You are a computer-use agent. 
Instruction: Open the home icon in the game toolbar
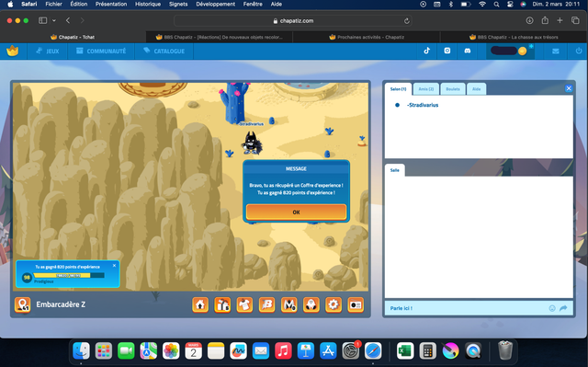(200, 304)
